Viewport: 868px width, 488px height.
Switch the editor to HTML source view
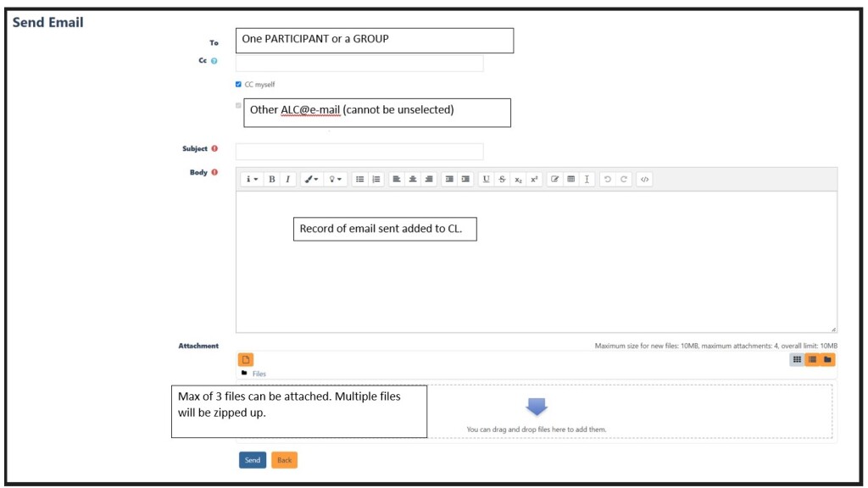tap(644, 180)
